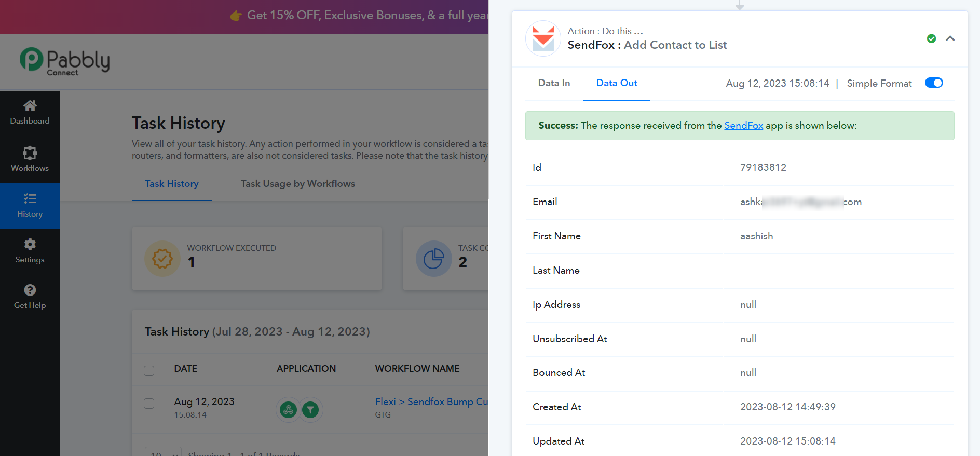Click the green success checkmark status icon

(x=931, y=38)
